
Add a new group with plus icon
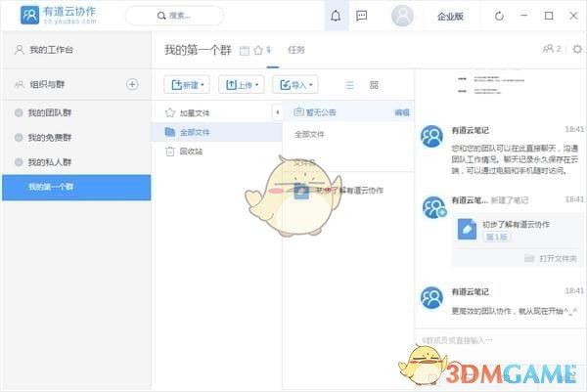pos(132,84)
